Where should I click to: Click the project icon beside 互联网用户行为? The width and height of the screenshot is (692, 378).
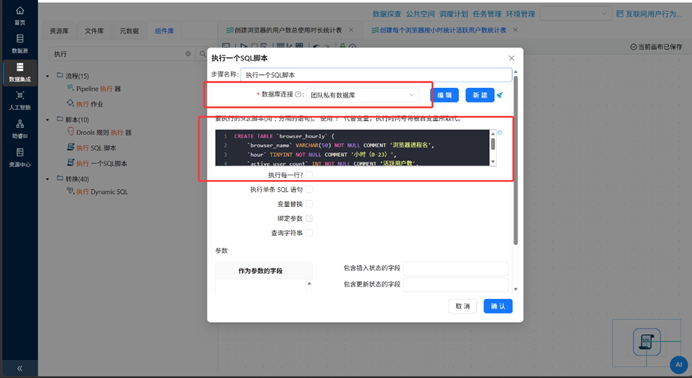pyautogui.click(x=620, y=14)
